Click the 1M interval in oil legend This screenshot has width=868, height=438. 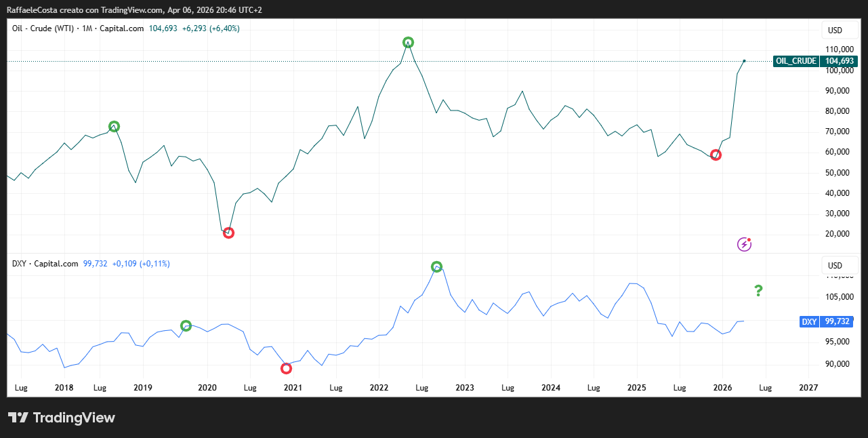(87, 28)
